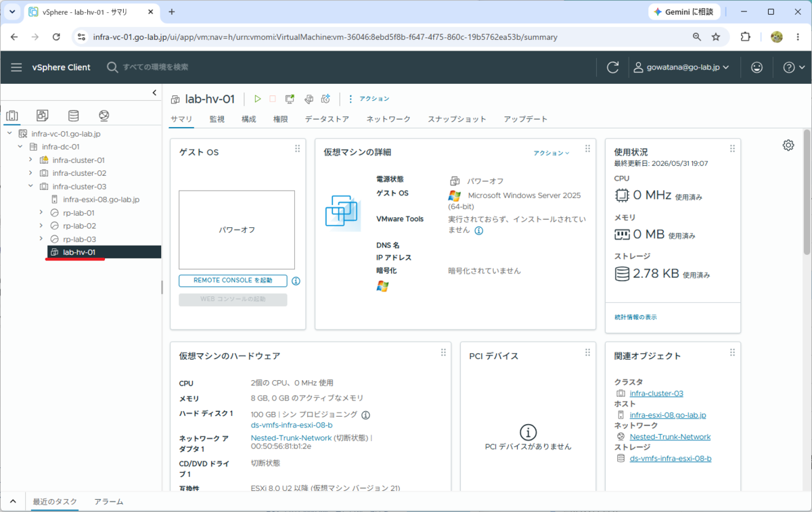The width and height of the screenshot is (812, 512).
Task: Click the REMOTE CONSOLE を起動 button
Action: [x=233, y=281]
